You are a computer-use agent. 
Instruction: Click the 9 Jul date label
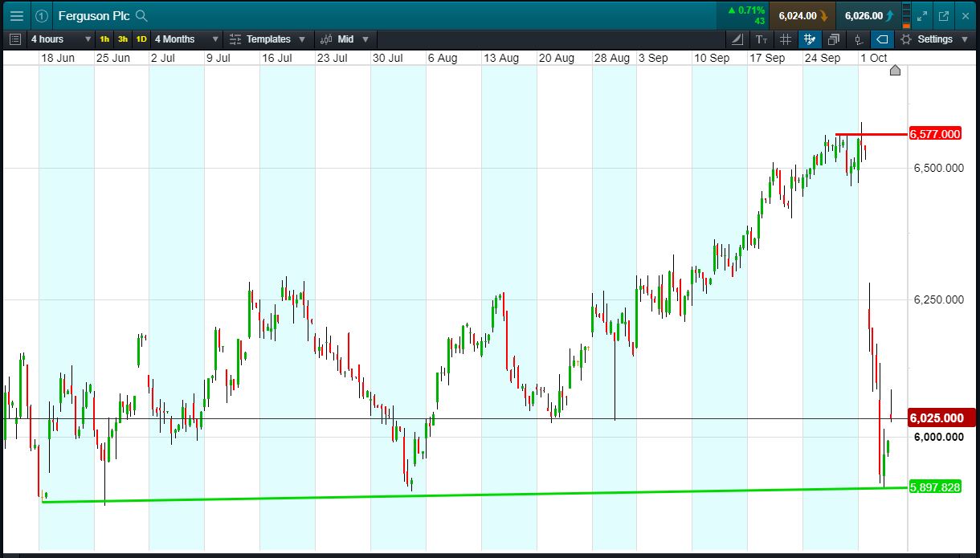pyautogui.click(x=218, y=58)
